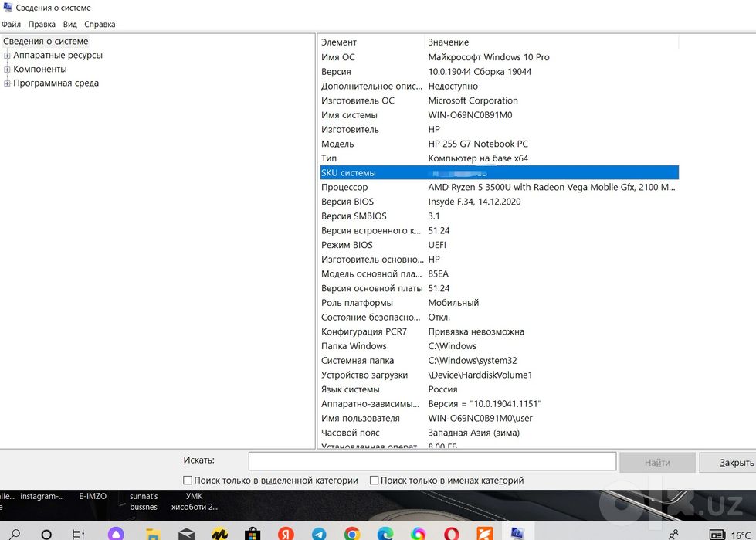Expand the Программная среда tree node
Screen dimensions: 756x540
(7, 83)
